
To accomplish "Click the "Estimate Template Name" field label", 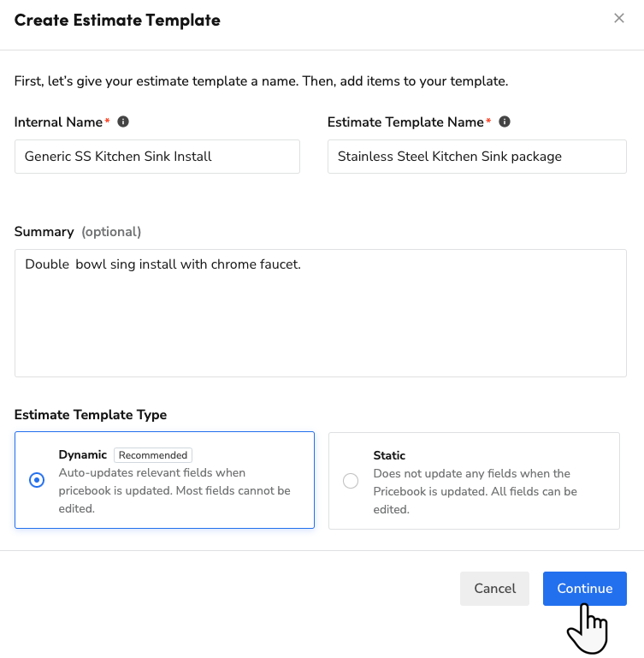I will (x=405, y=122).
